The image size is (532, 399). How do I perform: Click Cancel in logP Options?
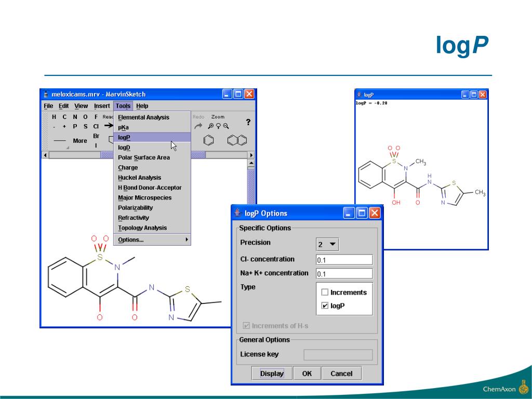coord(341,373)
